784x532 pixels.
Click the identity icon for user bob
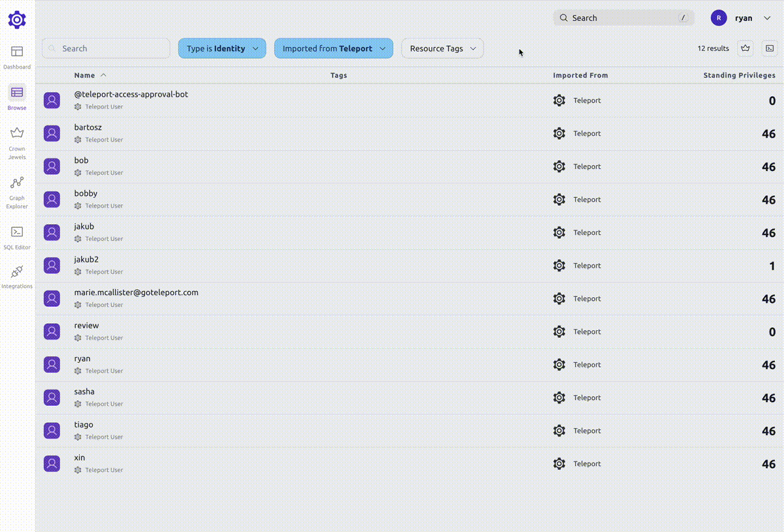52,166
